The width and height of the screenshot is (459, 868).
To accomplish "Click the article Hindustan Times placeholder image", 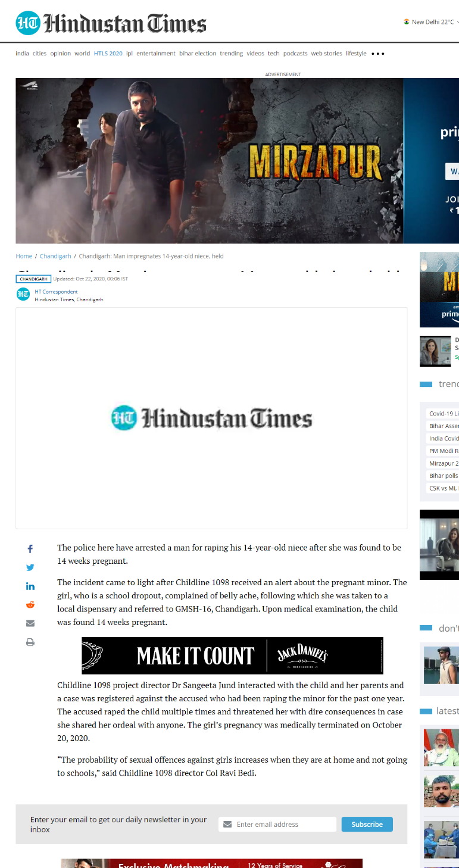I will click(211, 418).
